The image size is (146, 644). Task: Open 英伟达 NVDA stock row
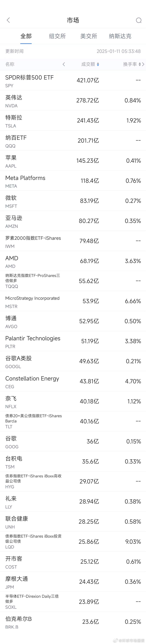tap(73, 100)
